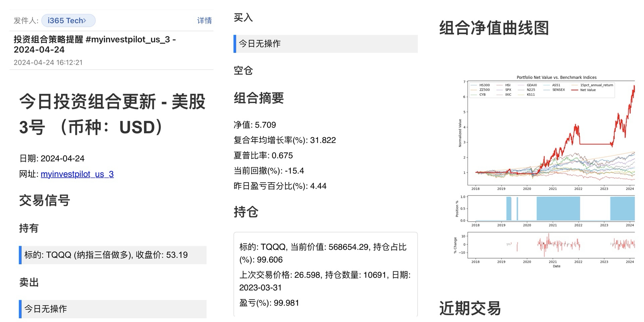The width and height of the screenshot is (644, 322).
Task: Click the HS300 legend entry in chart
Action: (484, 85)
